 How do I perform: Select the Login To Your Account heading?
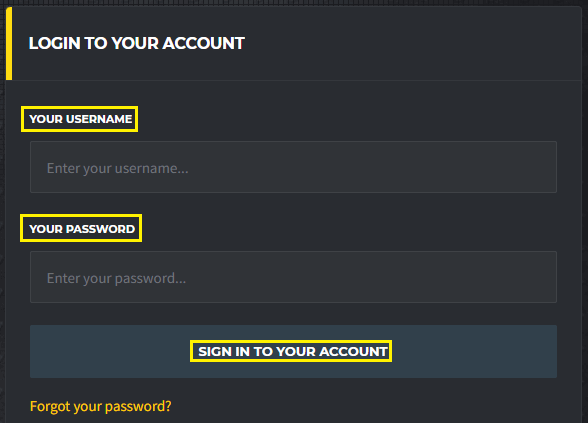pos(136,43)
